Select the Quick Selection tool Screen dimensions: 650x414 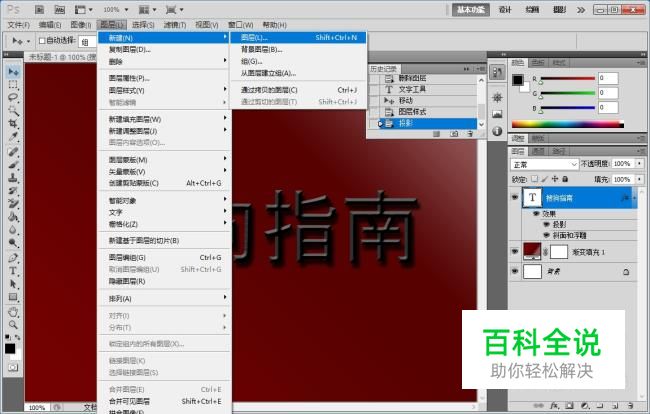13,111
